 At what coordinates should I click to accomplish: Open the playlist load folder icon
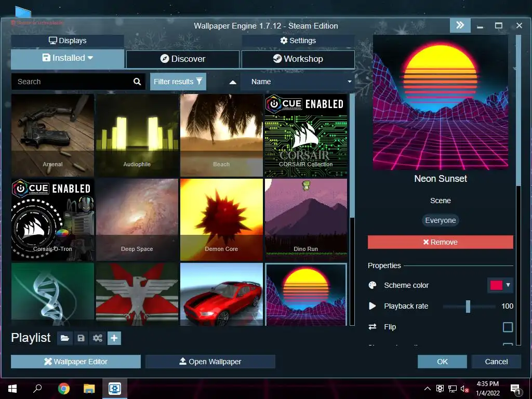65,338
